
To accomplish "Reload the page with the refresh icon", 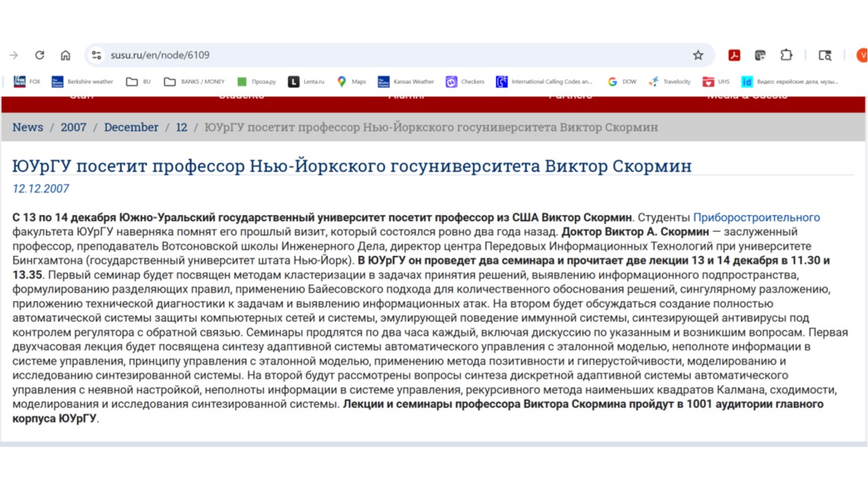I will tap(39, 56).
